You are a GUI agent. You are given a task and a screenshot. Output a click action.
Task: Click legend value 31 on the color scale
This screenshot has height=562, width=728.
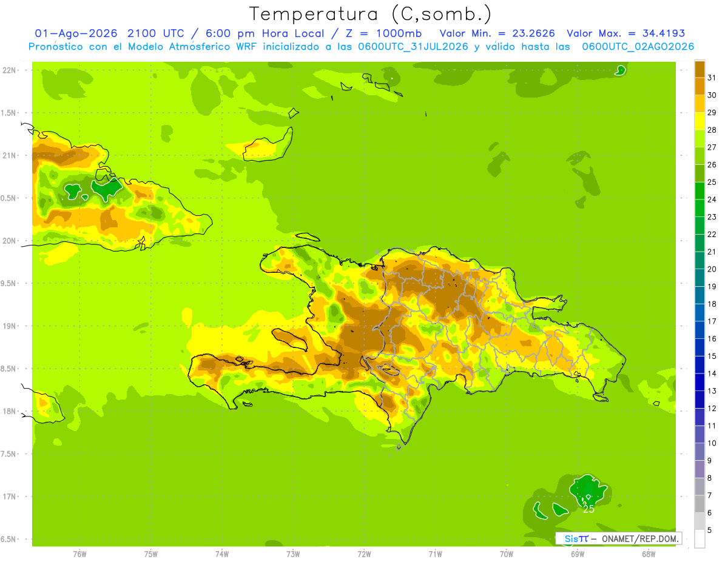click(712, 78)
